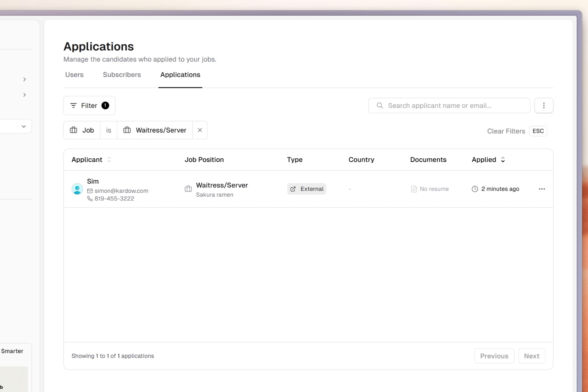Click the email icon beside simon@kardow.com
Screen dimensions: 588x392
tap(90, 190)
